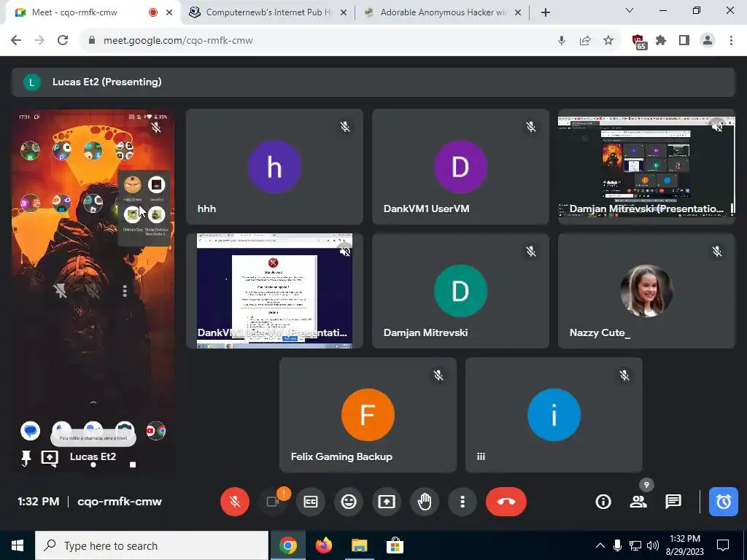Unmute the microphone in Meet controls

coord(234,502)
